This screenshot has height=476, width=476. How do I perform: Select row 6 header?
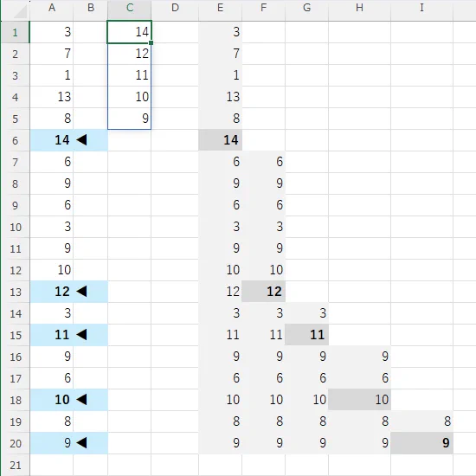[x=16, y=140]
